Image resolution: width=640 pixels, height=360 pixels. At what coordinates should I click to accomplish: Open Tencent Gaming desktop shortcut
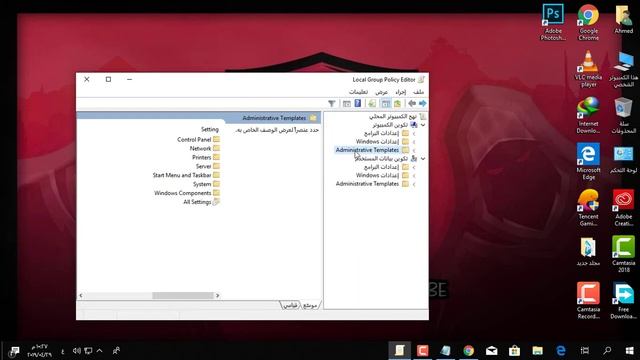tap(588, 208)
